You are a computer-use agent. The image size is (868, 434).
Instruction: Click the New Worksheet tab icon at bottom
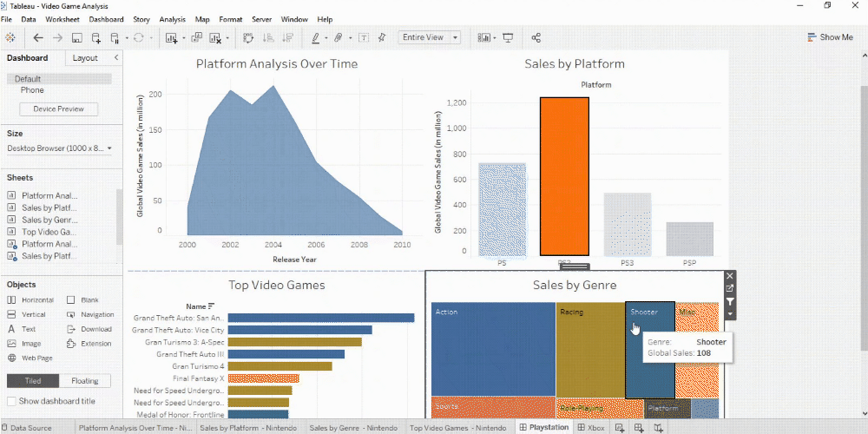pyautogui.click(x=620, y=427)
